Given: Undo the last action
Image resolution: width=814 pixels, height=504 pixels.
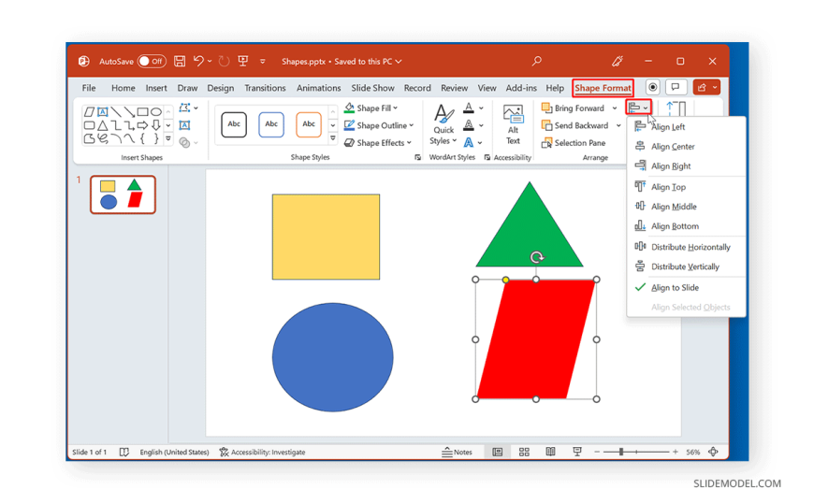Looking at the screenshot, I should tap(198, 62).
